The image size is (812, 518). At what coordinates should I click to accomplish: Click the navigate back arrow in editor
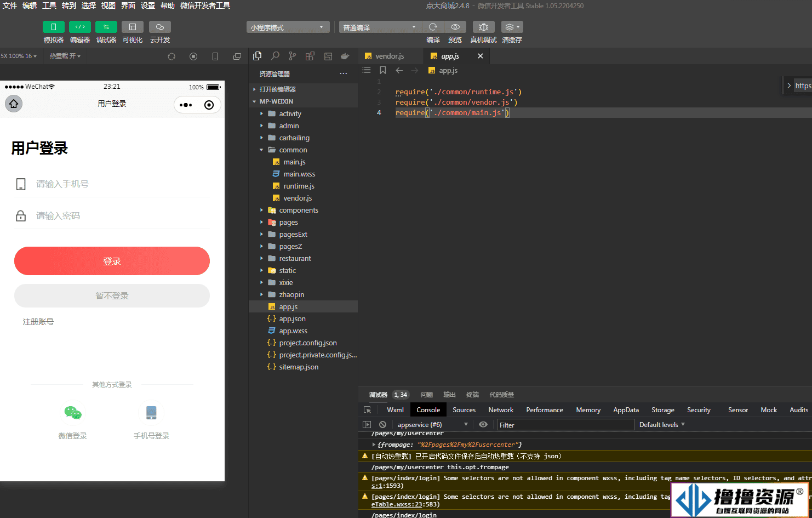click(399, 70)
